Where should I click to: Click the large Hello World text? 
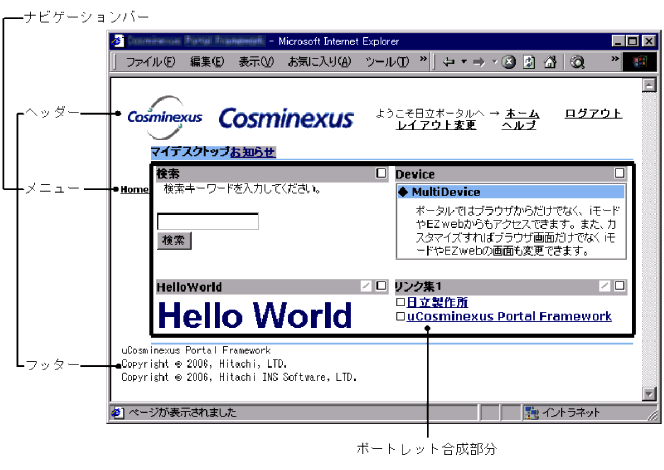[255, 315]
